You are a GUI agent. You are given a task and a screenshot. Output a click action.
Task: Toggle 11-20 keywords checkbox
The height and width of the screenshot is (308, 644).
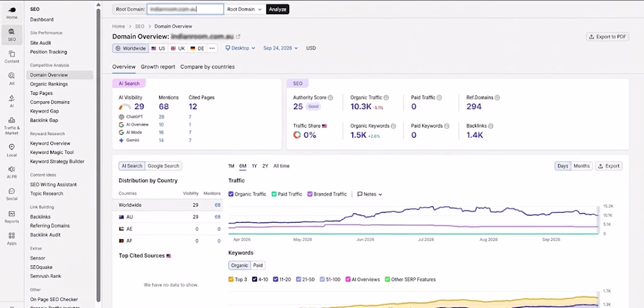pos(275,279)
